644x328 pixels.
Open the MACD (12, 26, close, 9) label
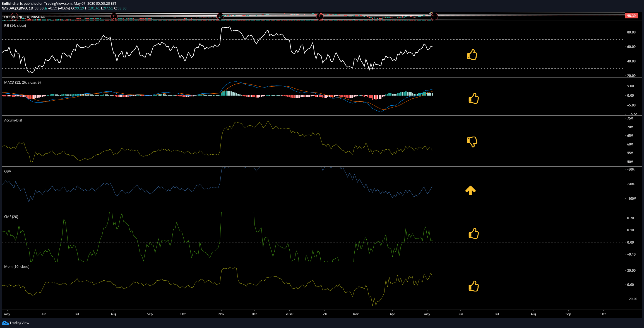pos(22,82)
